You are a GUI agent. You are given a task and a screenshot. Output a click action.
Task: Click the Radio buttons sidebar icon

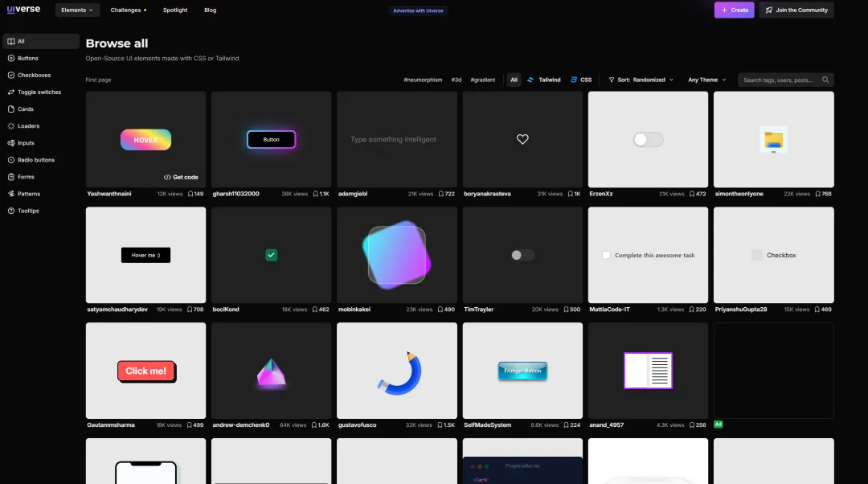(x=11, y=160)
